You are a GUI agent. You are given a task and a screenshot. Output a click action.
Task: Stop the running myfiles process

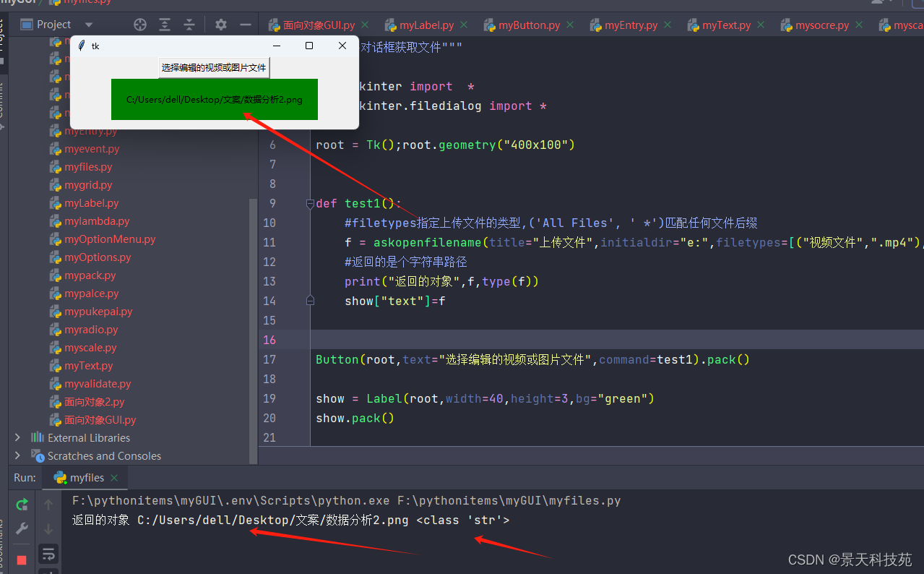[x=22, y=560]
